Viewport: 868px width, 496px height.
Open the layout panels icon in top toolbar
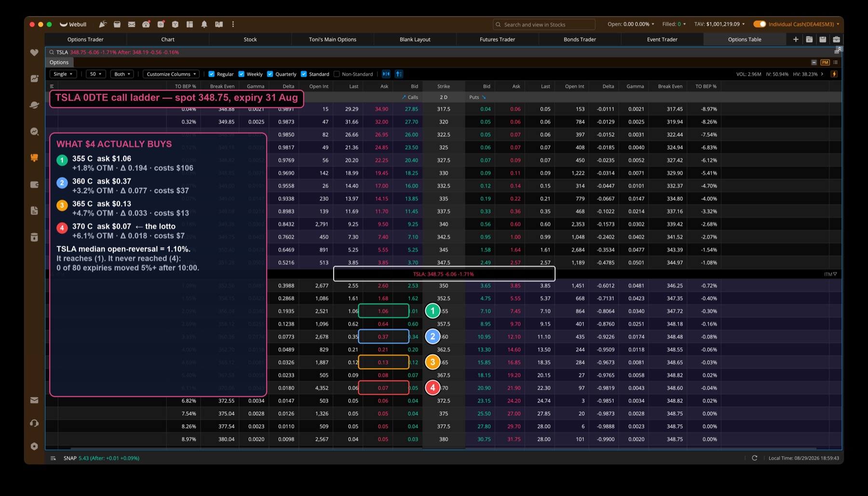pos(190,24)
